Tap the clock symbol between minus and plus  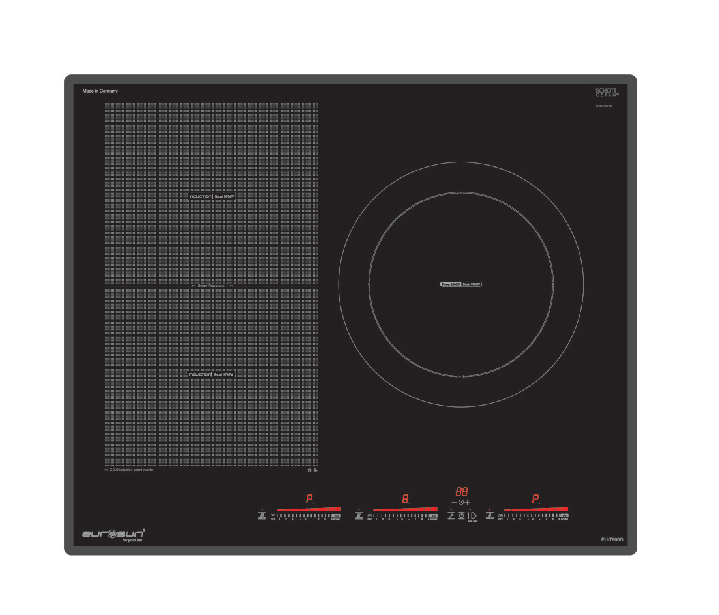click(461, 503)
